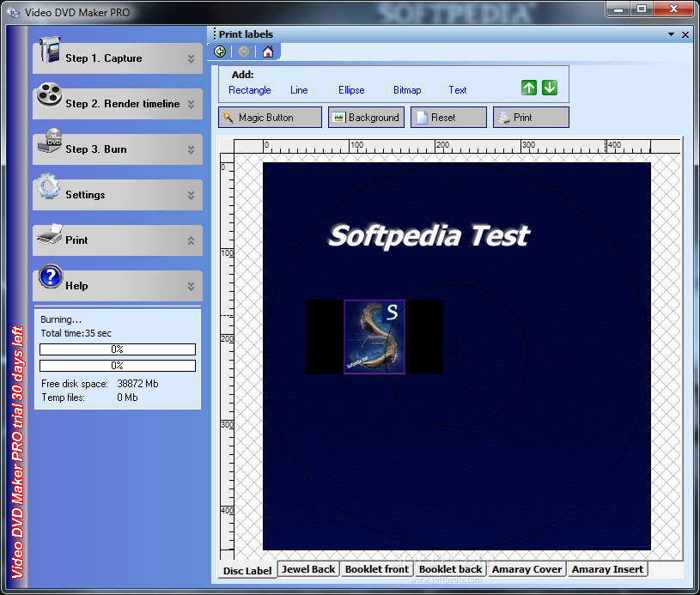
Task: Click the Total time:35 sec text
Action: (x=76, y=333)
